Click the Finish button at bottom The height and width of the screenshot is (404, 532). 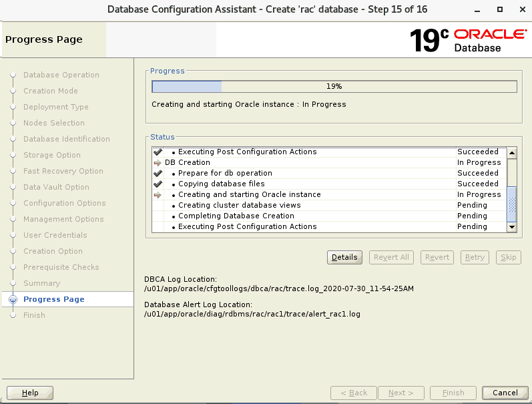453,393
